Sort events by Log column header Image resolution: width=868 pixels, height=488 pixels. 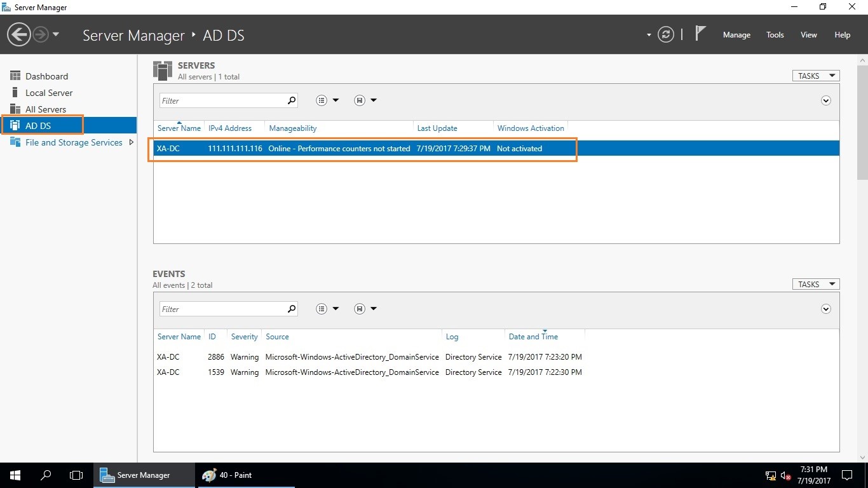point(452,337)
